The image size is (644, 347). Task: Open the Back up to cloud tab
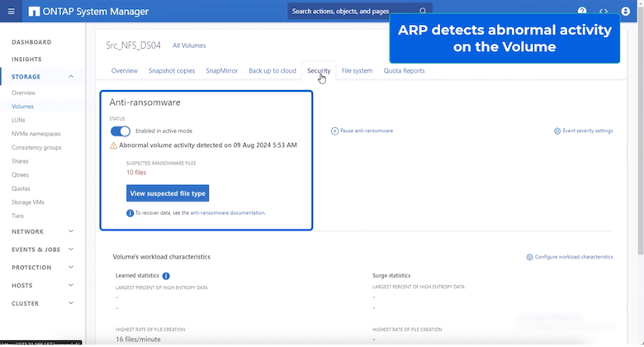(272, 71)
